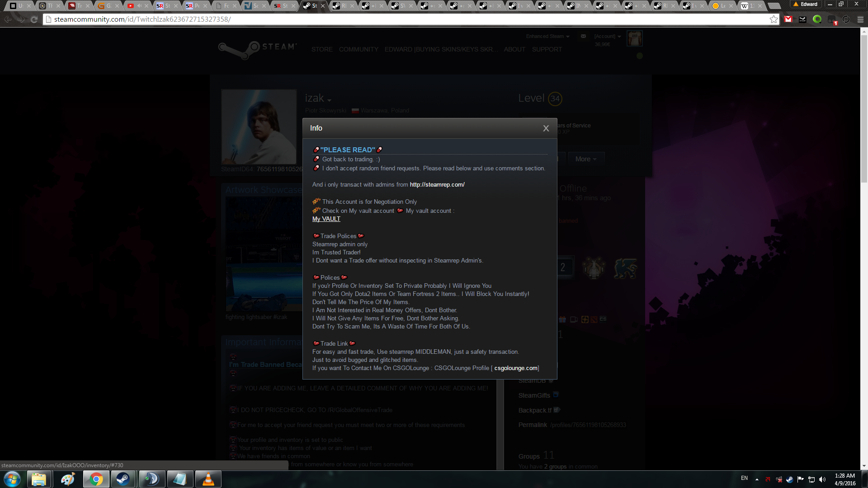The width and height of the screenshot is (868, 488).
Task: Click the volume icon in system tray
Action: pyautogui.click(x=822, y=479)
